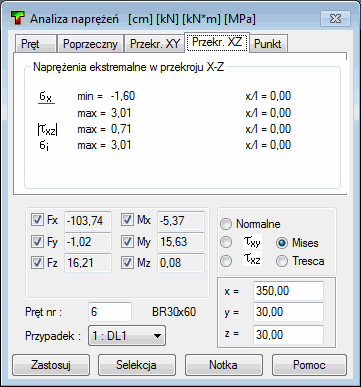Image resolution: width=361 pixels, height=387 pixels.
Task: Switch to the Pręt tab
Action: tap(36, 44)
